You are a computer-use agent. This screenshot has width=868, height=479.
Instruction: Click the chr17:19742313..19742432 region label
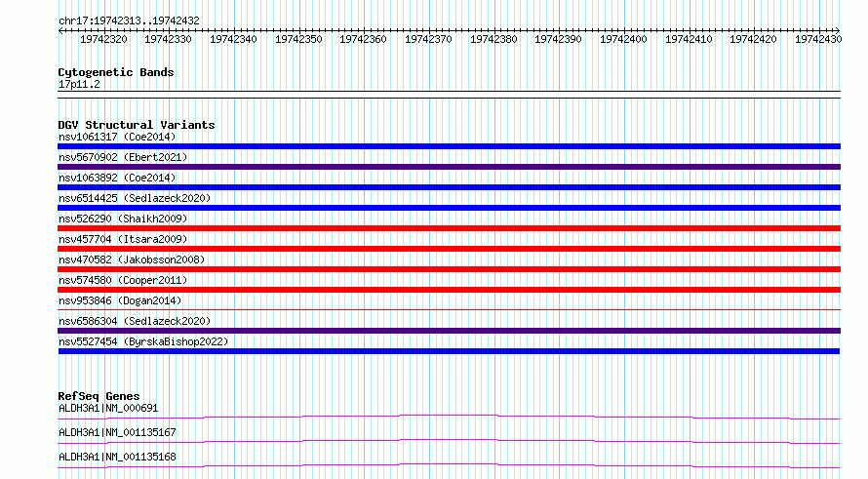(x=129, y=21)
